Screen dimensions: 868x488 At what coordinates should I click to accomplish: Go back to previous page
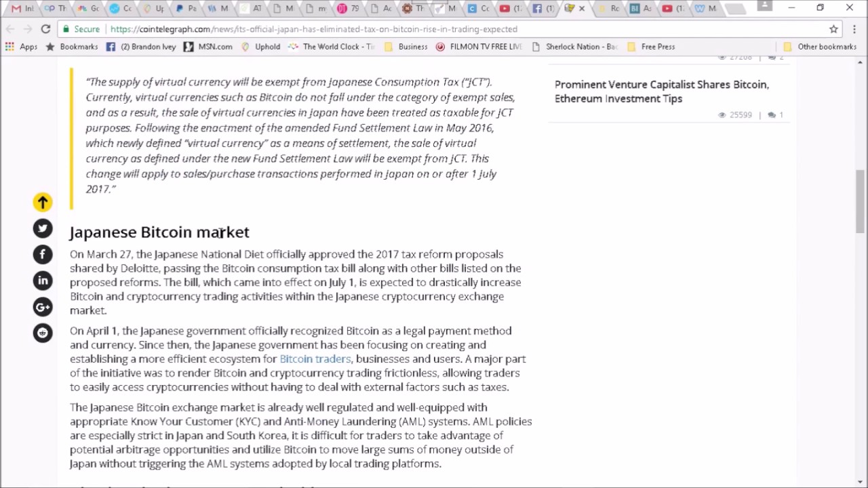(10, 29)
